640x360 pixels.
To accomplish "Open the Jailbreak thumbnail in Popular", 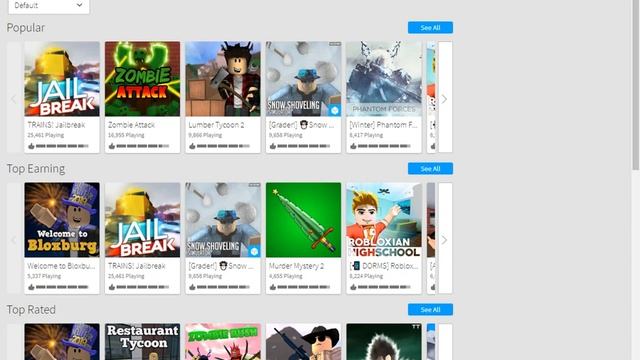I will (62, 79).
